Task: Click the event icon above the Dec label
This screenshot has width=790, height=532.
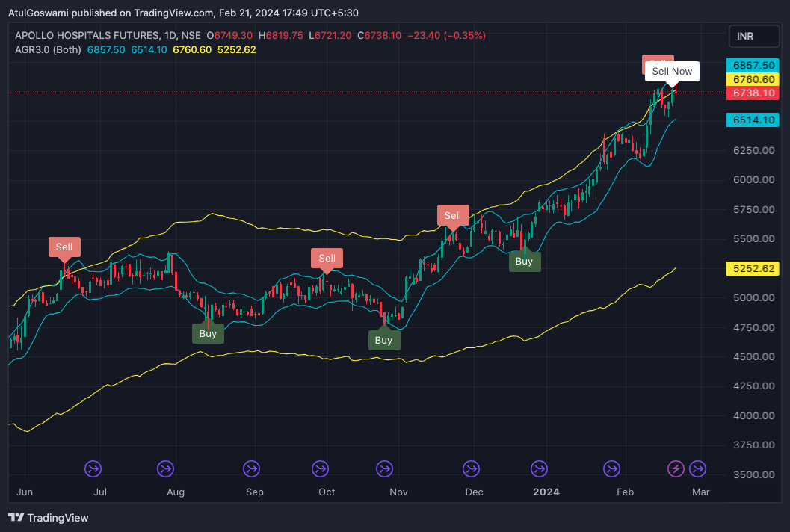Action: [x=471, y=469]
